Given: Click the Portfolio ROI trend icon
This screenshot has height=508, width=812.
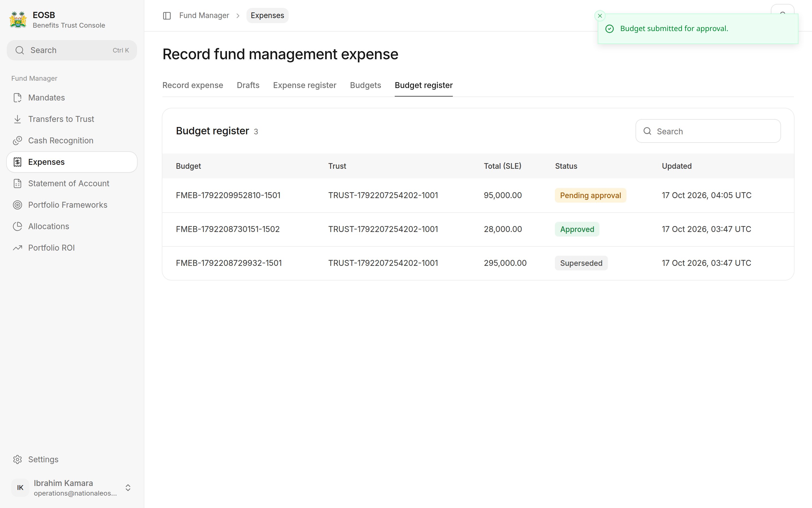Looking at the screenshot, I should 17,248.
